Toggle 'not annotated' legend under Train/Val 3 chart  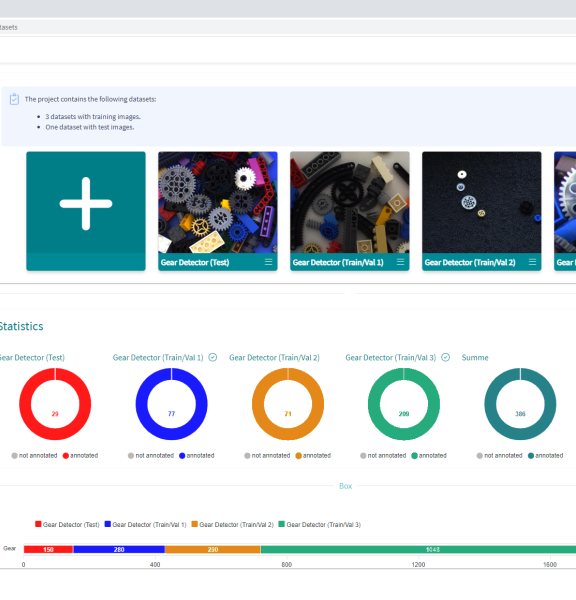click(383, 456)
